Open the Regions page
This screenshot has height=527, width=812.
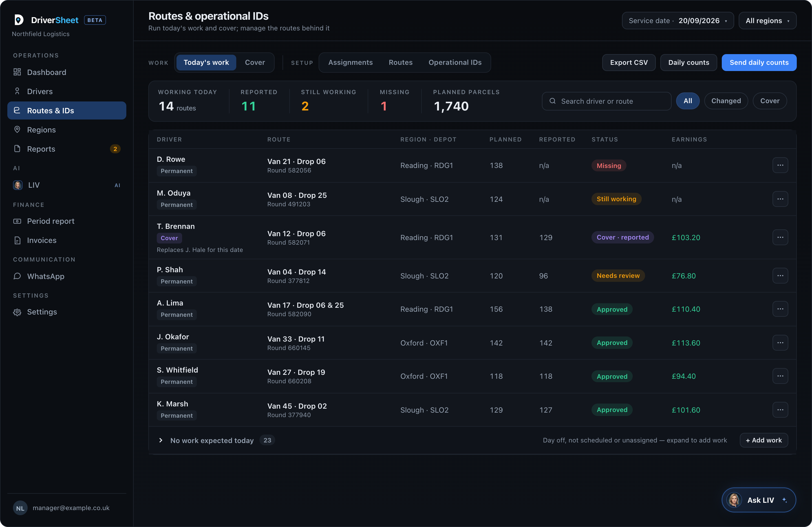tap(67, 130)
